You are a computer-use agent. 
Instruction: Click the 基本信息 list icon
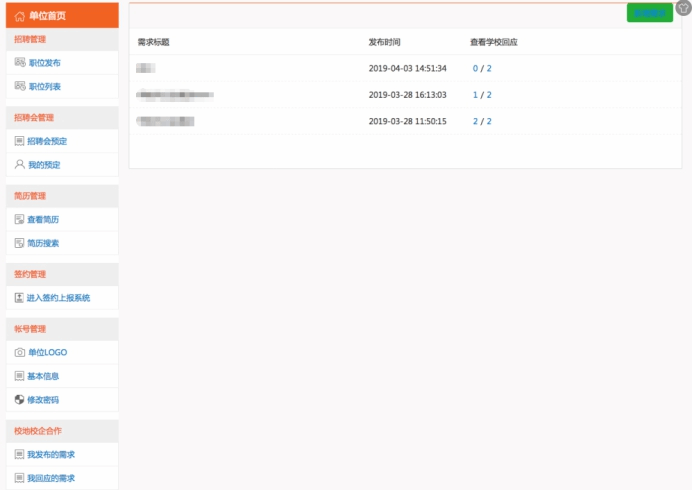tap(19, 376)
